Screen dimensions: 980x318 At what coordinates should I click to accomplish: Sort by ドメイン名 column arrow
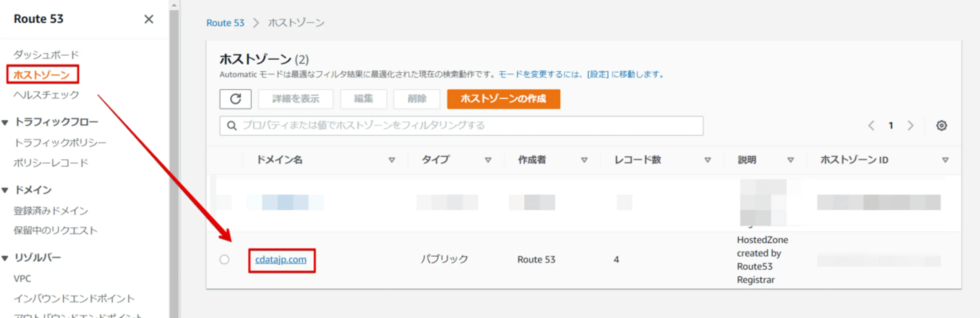[391, 160]
